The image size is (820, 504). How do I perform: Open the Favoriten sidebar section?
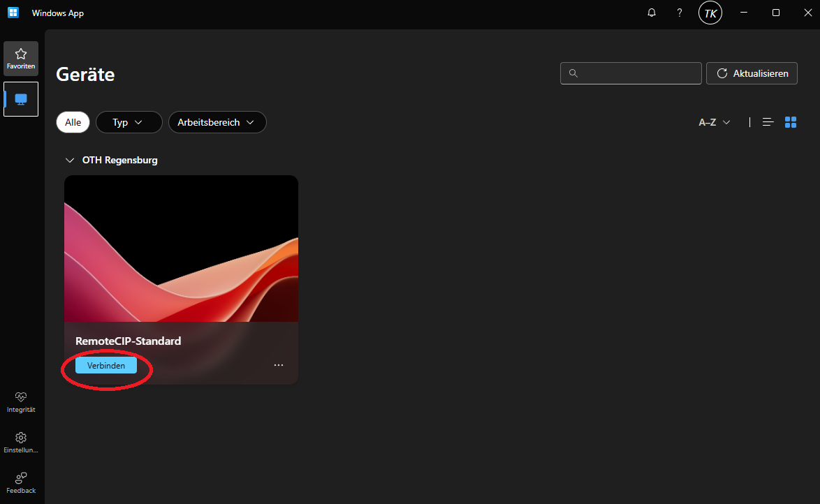21,59
